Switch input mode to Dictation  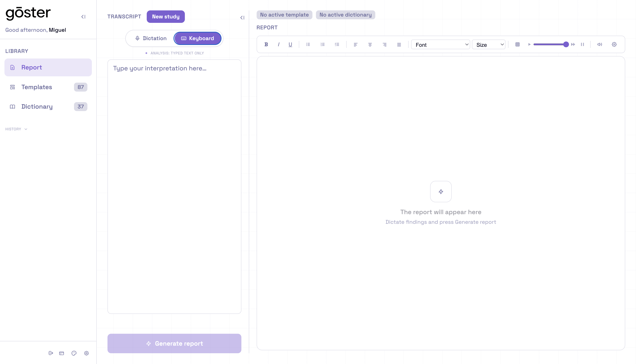151,38
